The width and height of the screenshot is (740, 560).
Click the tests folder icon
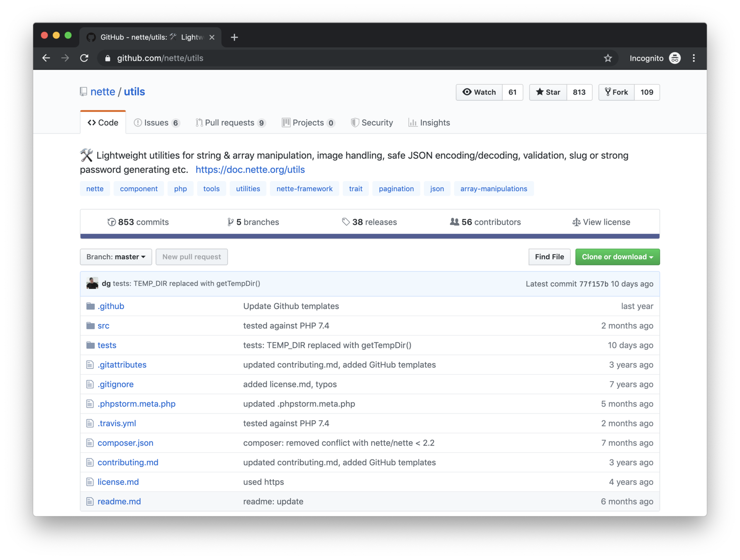point(90,345)
